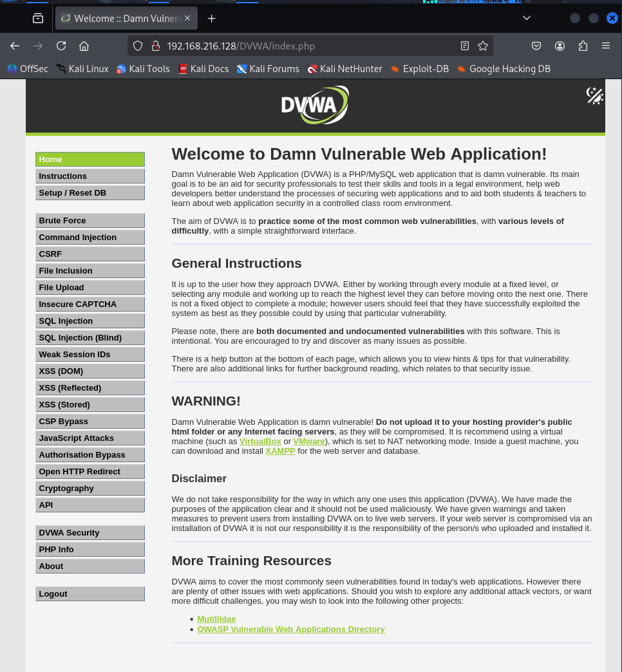The height and width of the screenshot is (672, 622).
Task: Follow the VirtualBox link
Action: pos(260,442)
